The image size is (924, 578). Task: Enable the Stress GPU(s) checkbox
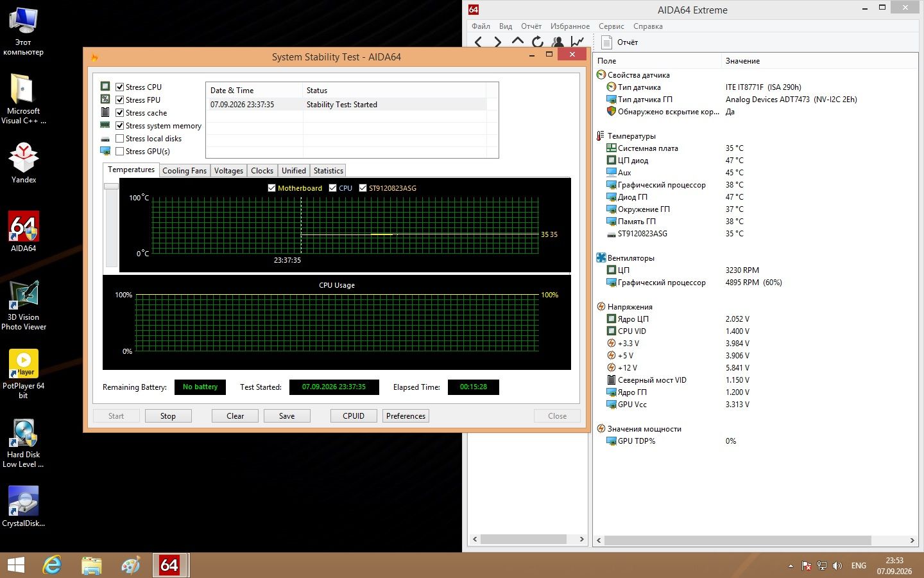pos(119,151)
